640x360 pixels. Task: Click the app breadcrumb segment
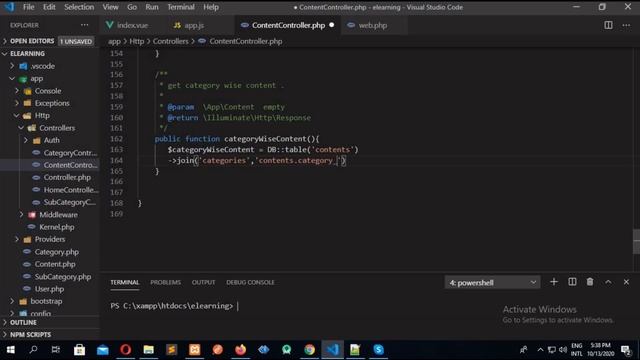click(114, 41)
